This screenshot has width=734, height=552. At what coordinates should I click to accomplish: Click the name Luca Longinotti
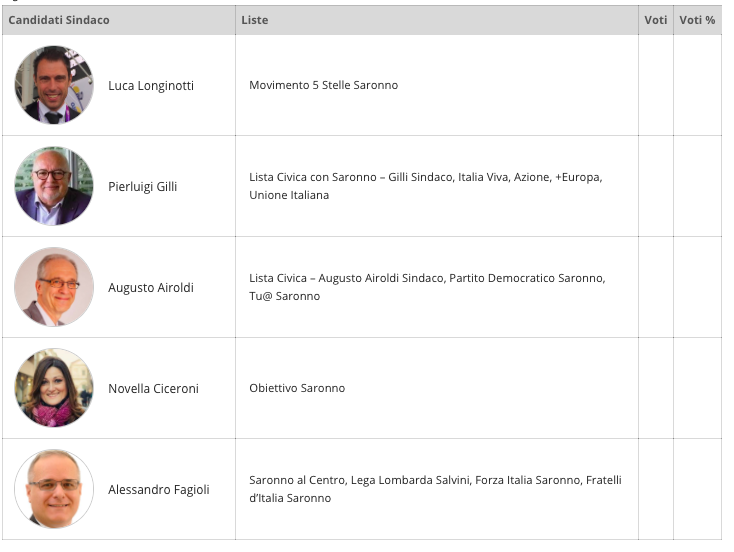(x=151, y=86)
